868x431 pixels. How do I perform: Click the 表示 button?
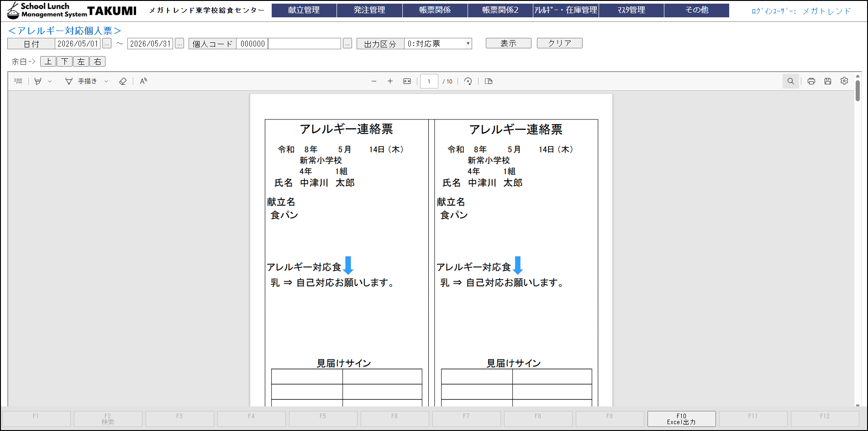(x=508, y=43)
